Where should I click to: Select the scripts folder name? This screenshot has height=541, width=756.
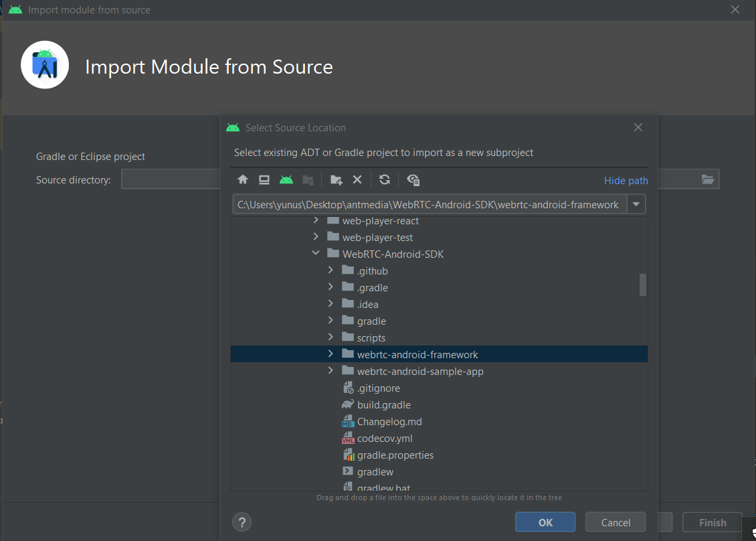click(x=371, y=338)
